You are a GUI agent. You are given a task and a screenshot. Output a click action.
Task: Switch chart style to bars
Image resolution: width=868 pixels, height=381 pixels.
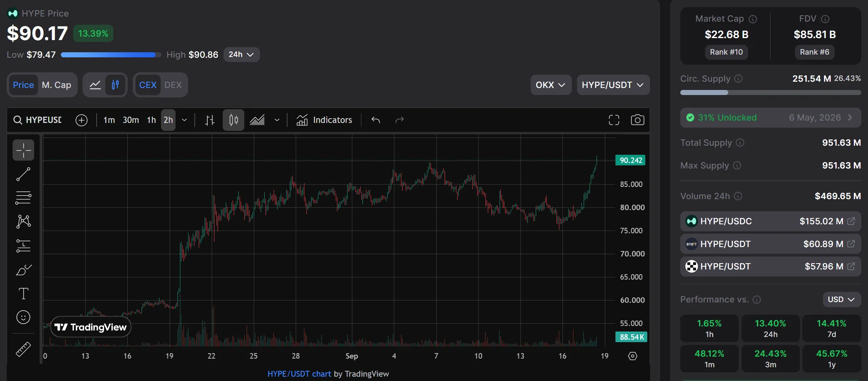pyautogui.click(x=210, y=120)
